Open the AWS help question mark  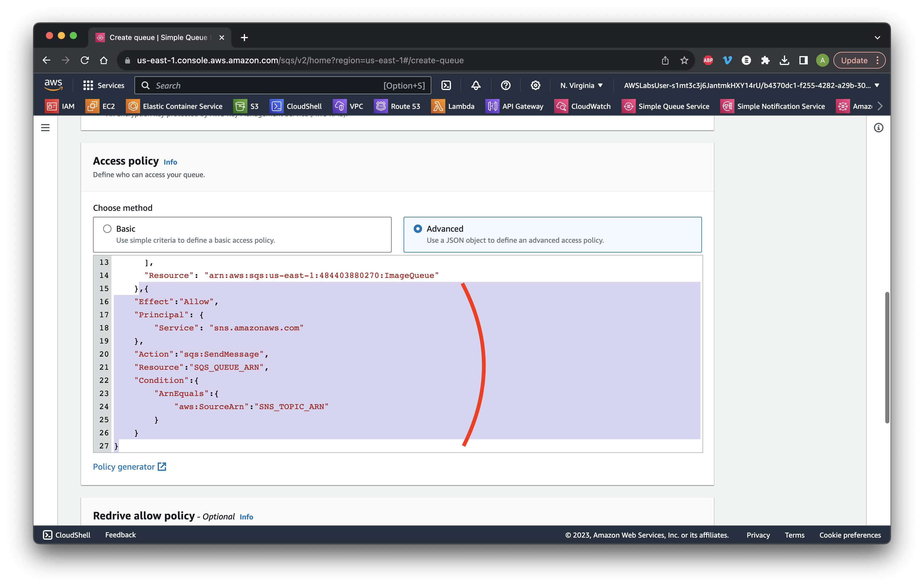coord(506,85)
